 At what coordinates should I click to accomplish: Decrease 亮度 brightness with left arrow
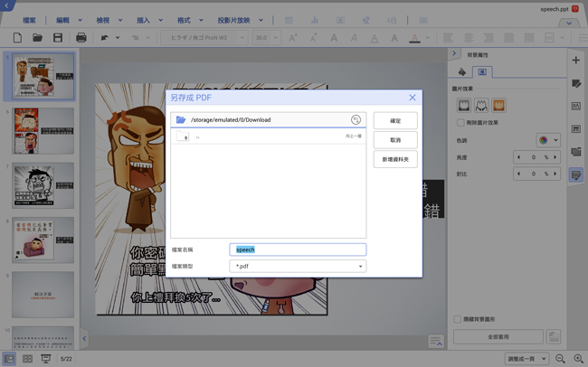(x=519, y=157)
